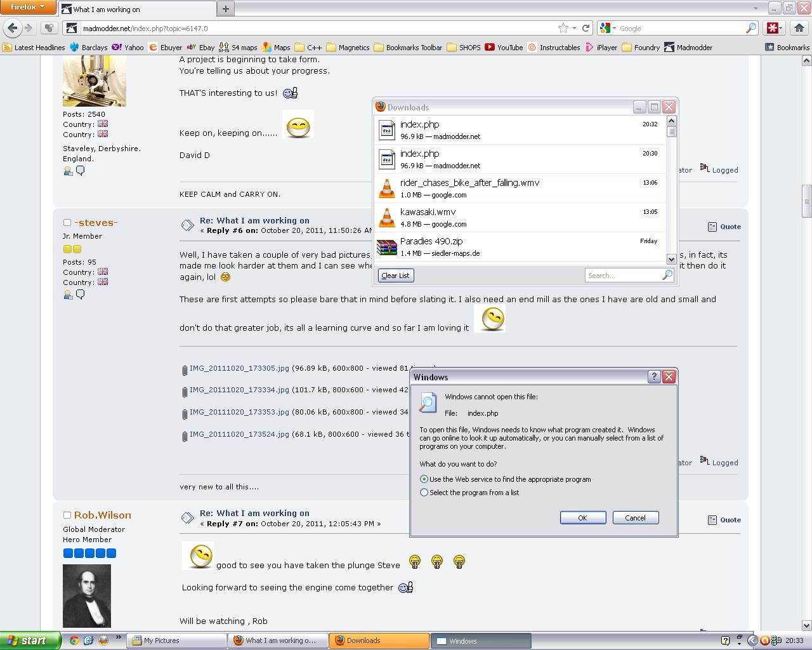Image resolution: width=812 pixels, height=650 pixels.
Task: Open the Ebay bookmark
Action: click(201, 47)
